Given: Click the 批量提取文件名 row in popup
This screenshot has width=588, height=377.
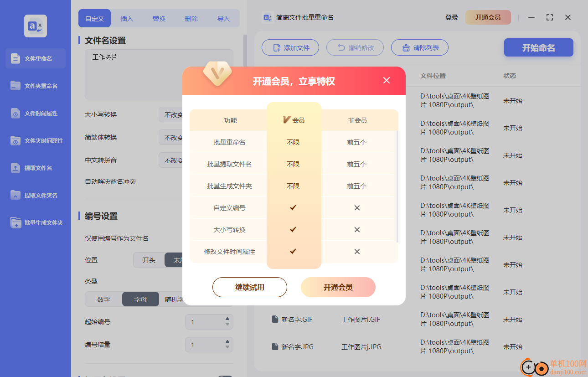Looking at the screenshot, I should [x=294, y=164].
